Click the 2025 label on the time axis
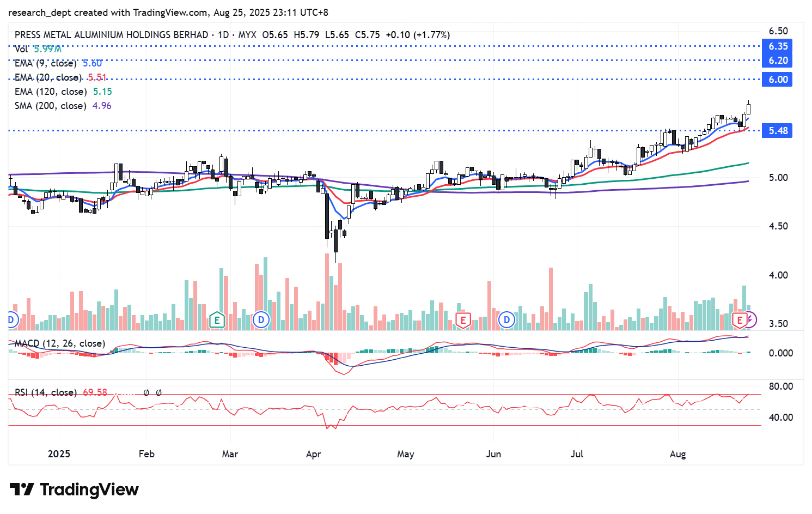812x514 pixels. (59, 454)
